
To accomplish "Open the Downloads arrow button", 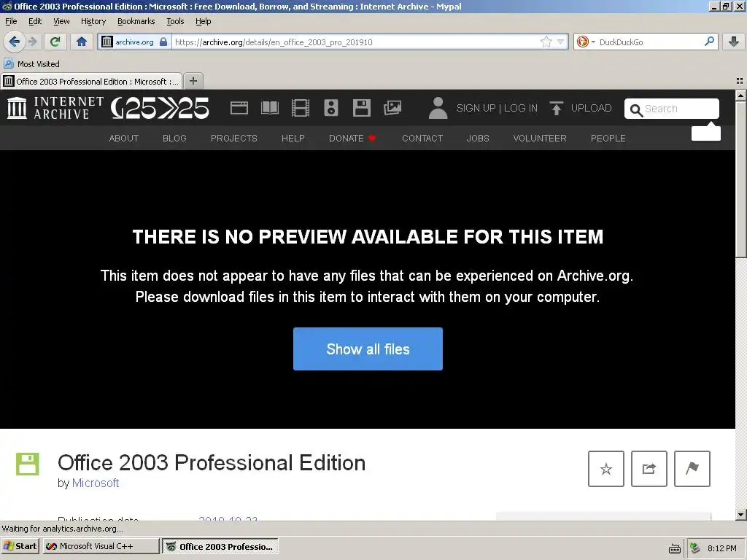I will coord(734,42).
